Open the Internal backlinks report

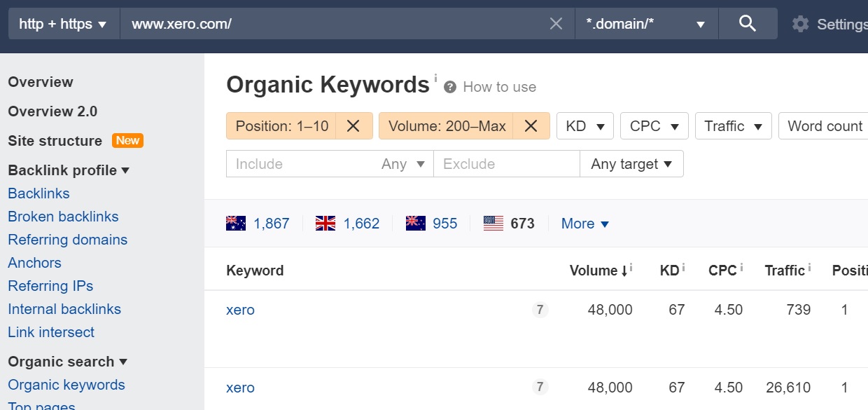64,309
